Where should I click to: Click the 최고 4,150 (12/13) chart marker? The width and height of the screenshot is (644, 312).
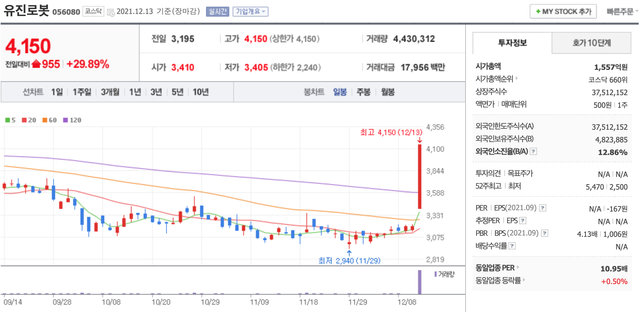(x=391, y=132)
